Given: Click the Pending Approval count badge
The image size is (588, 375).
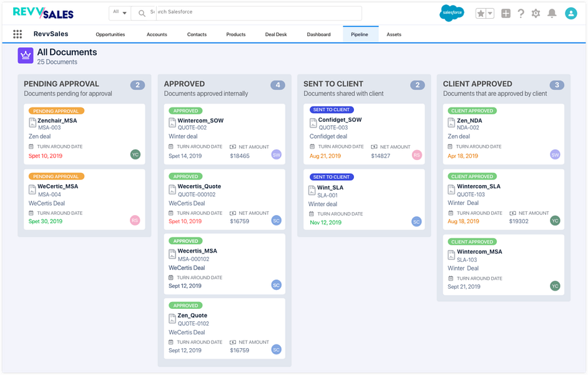Looking at the screenshot, I should 137,85.
